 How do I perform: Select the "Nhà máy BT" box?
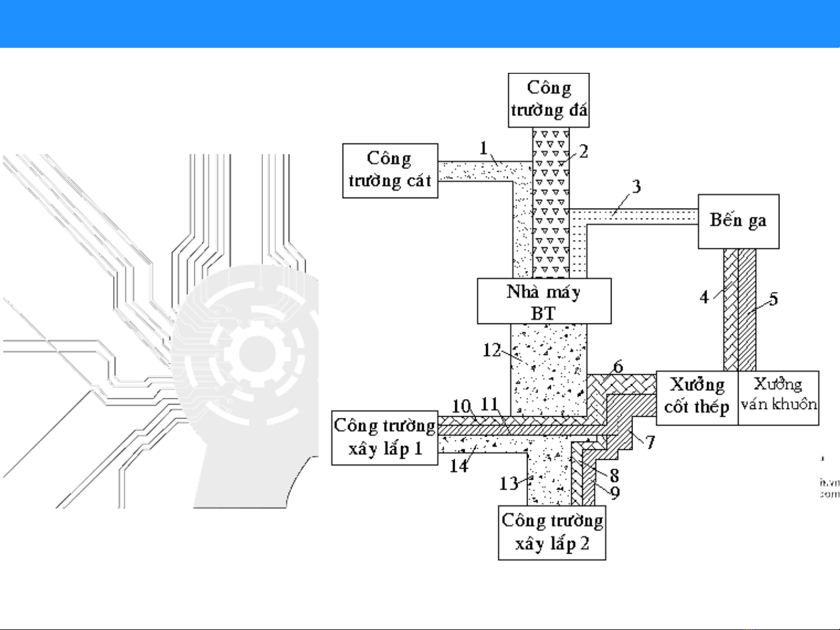click(x=544, y=301)
